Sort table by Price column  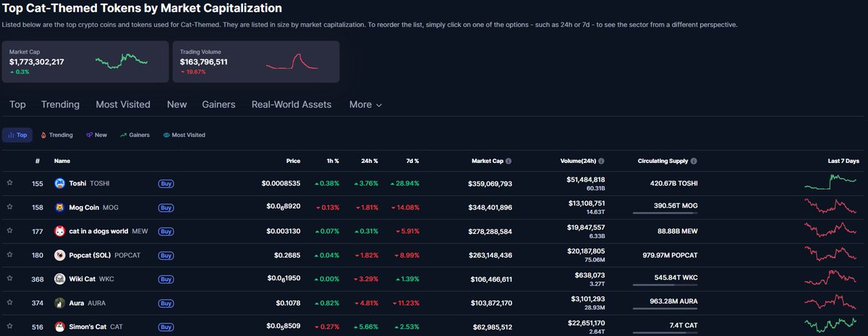pos(293,161)
